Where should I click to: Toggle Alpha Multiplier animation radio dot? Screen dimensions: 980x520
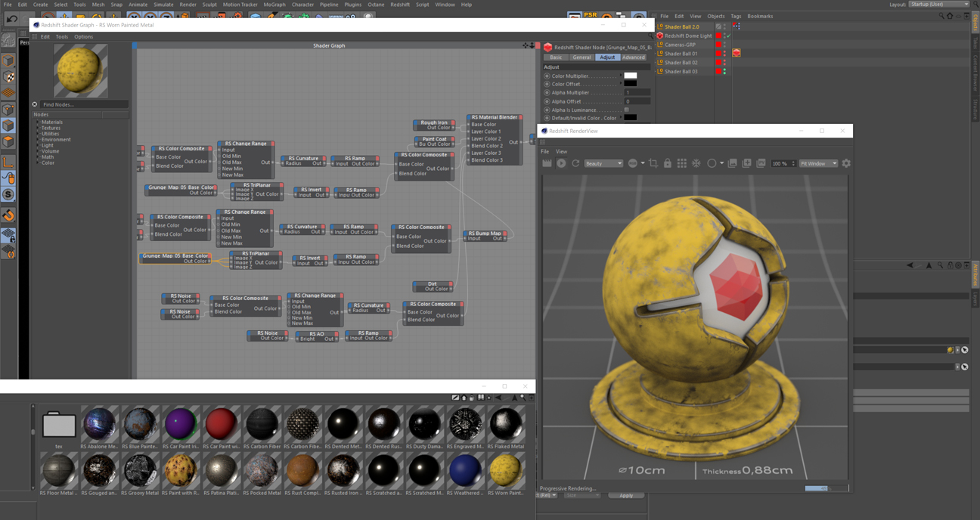(x=547, y=92)
